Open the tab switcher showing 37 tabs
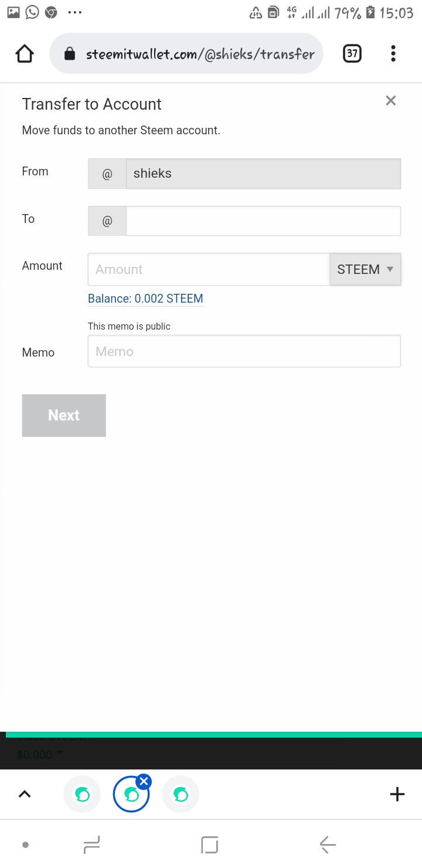The image size is (422, 868). tap(352, 54)
